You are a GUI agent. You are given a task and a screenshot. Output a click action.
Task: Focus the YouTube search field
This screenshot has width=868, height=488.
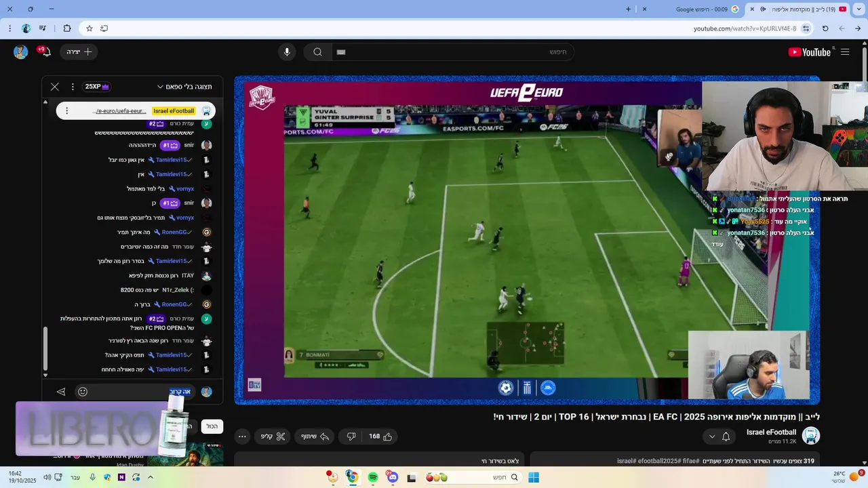click(x=453, y=52)
